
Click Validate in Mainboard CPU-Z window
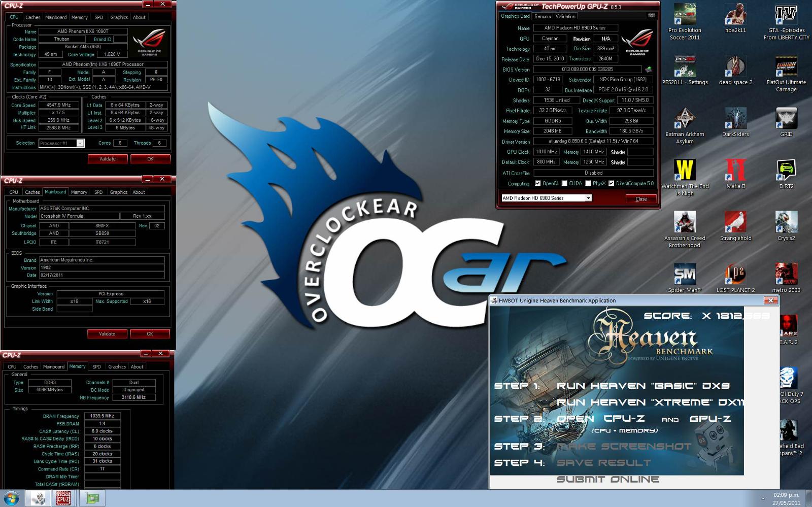click(107, 333)
